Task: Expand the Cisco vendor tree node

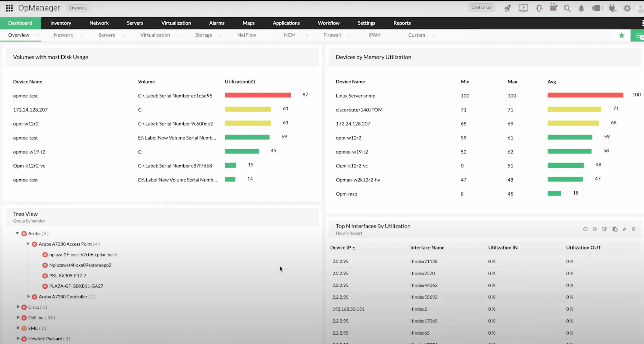Action: pyautogui.click(x=18, y=307)
